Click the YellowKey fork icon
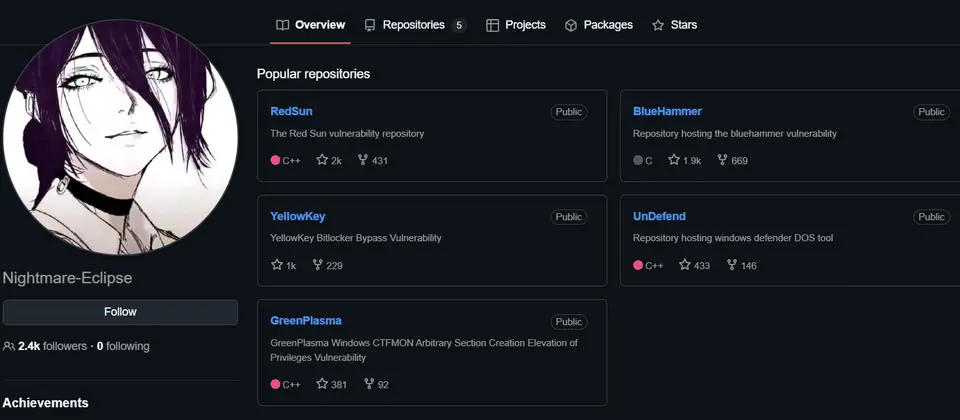 tap(317, 265)
